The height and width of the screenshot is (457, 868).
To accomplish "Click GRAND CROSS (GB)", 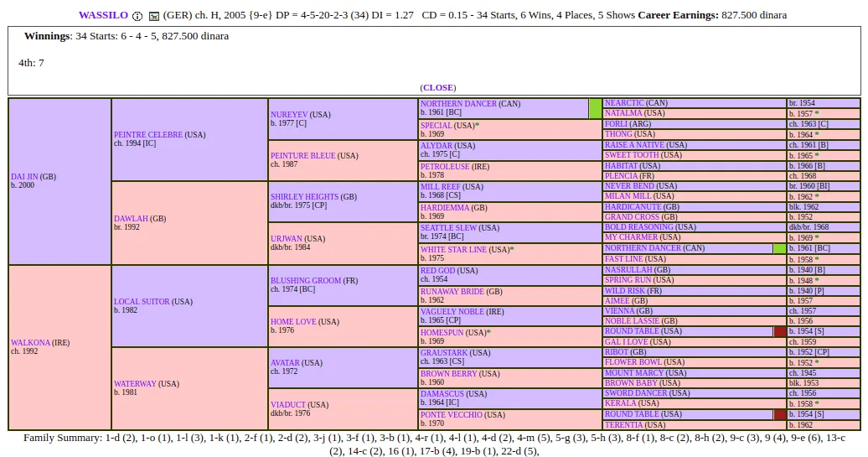I will (632, 217).
